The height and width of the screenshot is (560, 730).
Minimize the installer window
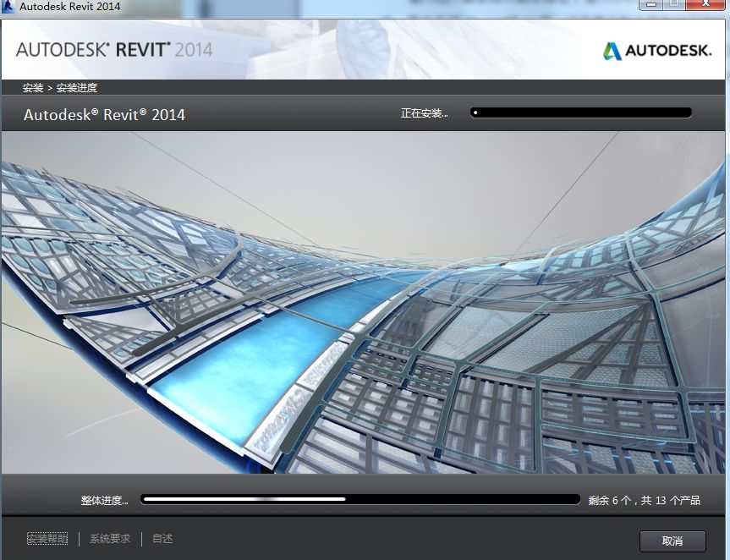[x=652, y=4]
